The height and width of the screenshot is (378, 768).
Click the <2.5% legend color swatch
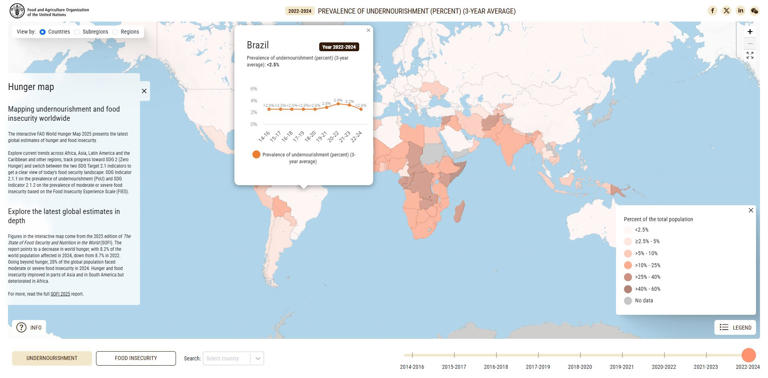(x=628, y=230)
